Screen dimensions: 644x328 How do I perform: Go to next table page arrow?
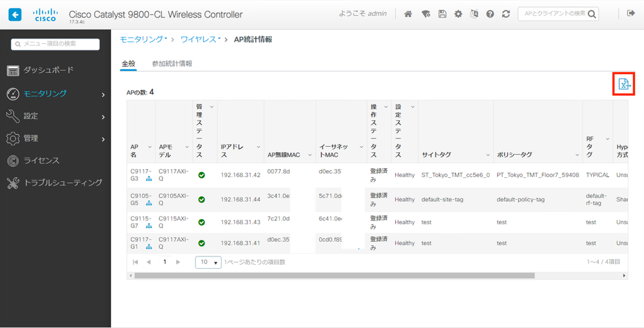pyautogui.click(x=178, y=262)
